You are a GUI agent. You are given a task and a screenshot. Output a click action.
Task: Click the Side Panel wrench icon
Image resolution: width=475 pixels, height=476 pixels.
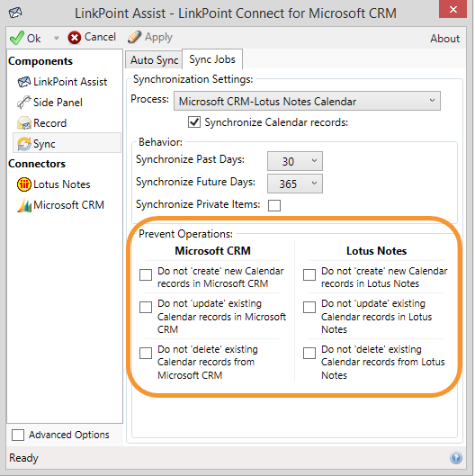tap(24, 103)
